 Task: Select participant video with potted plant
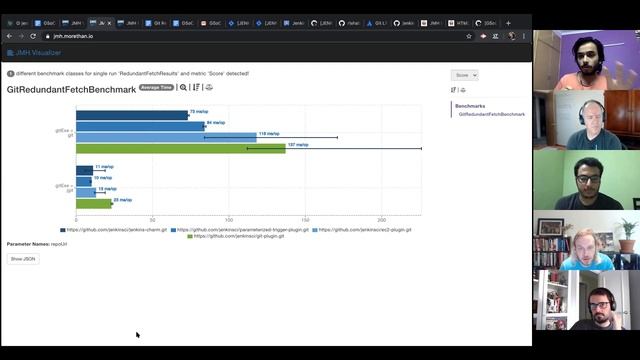pyautogui.click(x=586, y=240)
